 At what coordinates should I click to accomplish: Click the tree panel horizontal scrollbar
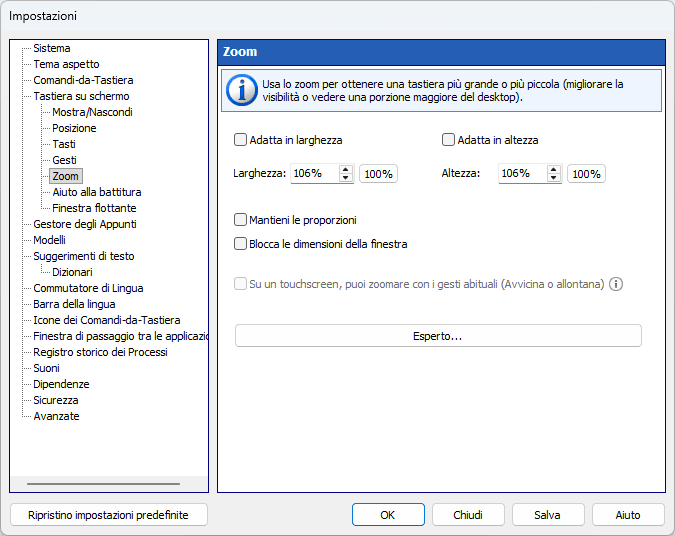tap(103, 484)
